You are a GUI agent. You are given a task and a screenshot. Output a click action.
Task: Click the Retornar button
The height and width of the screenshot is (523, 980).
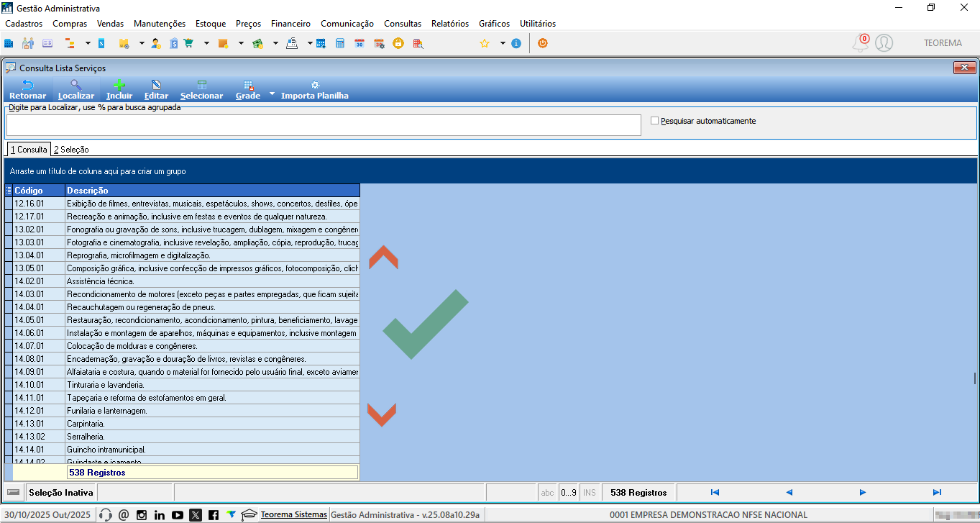pos(28,90)
